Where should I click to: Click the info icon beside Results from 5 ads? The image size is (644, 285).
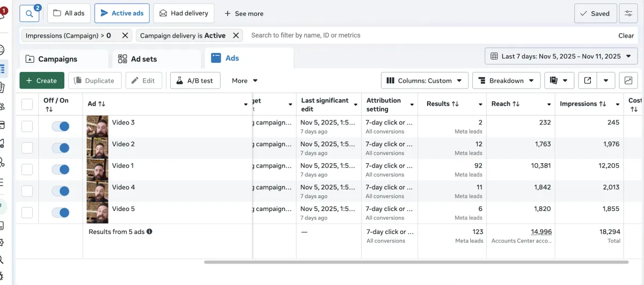150,231
